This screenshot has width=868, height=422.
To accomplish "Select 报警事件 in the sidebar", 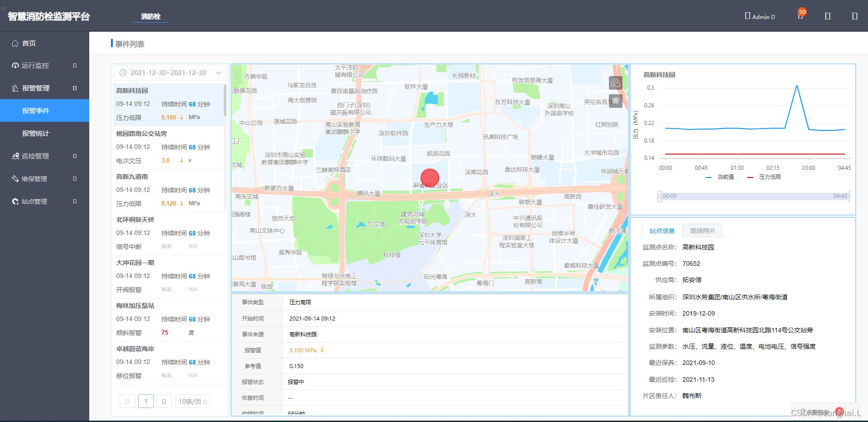I will (x=44, y=110).
